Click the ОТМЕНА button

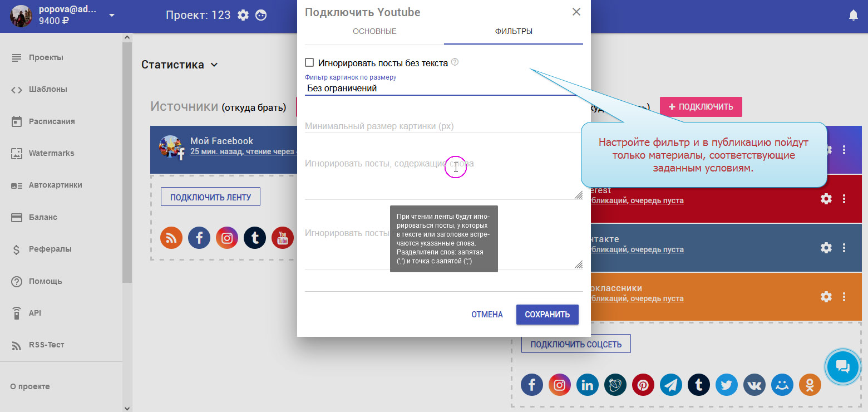[x=487, y=315]
